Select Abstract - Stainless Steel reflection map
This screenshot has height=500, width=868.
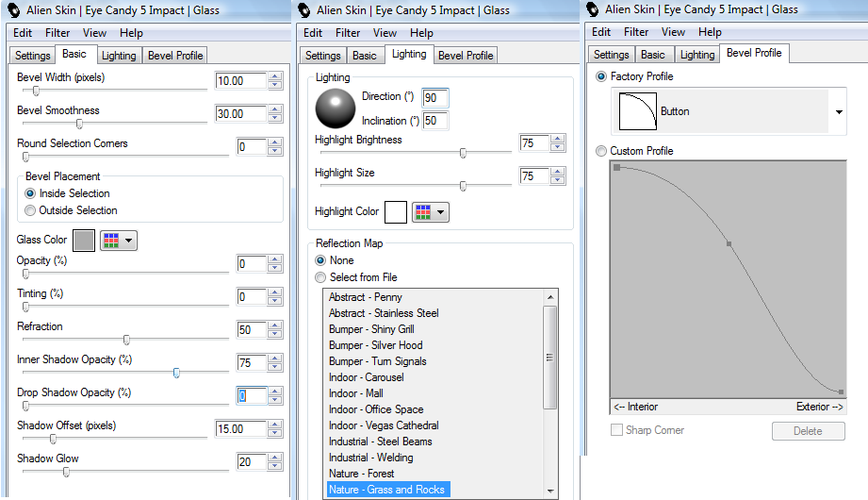[384, 313]
